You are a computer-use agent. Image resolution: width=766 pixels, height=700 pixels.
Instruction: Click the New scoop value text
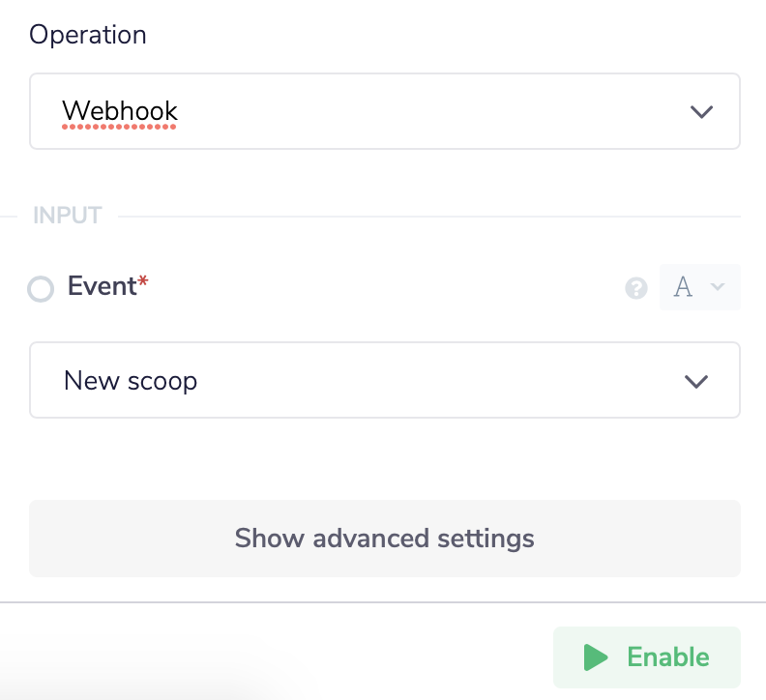click(131, 380)
